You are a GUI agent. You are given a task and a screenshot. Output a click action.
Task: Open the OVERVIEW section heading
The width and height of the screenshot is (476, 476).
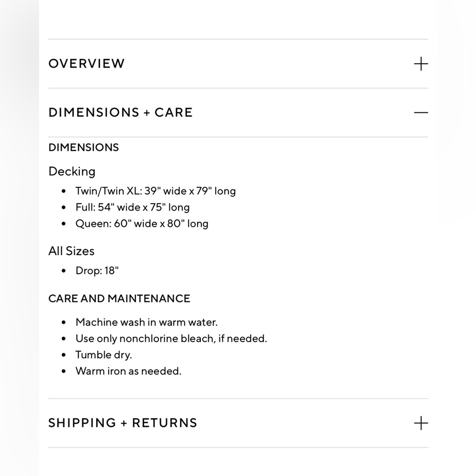(87, 64)
